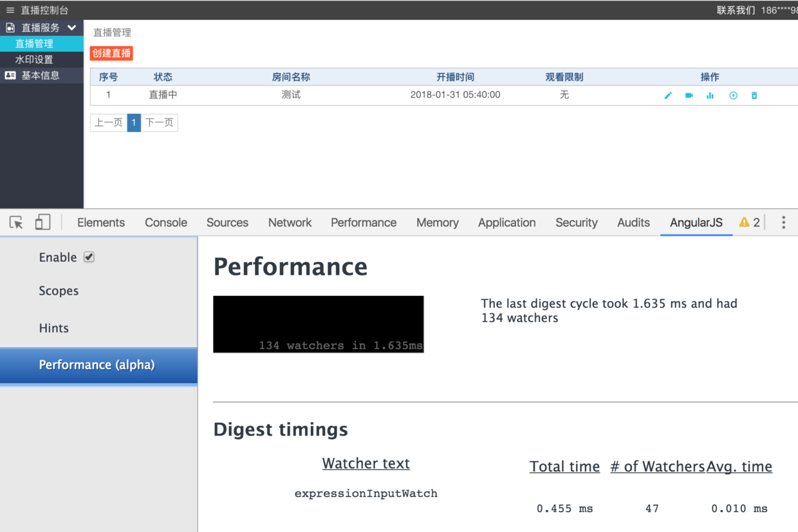Screen dimensions: 798x532
Task: Activate the inspect element tool in DevTools
Action: pyautogui.click(x=16, y=221)
